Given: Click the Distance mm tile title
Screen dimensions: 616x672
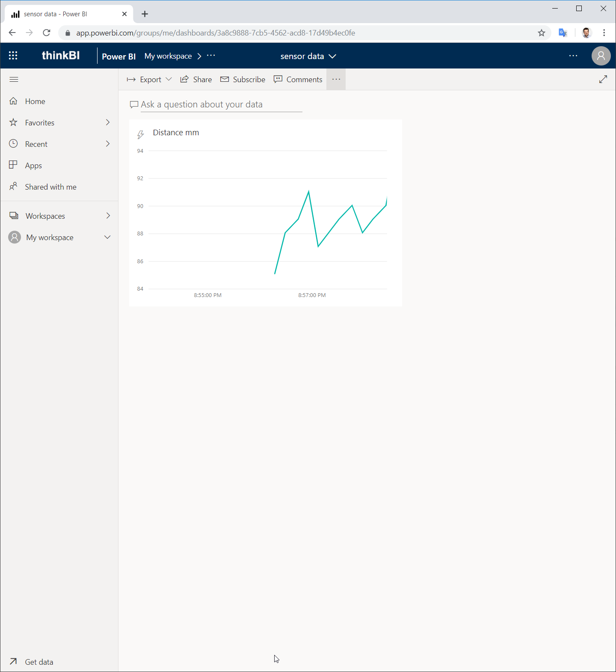Looking at the screenshot, I should 176,133.
